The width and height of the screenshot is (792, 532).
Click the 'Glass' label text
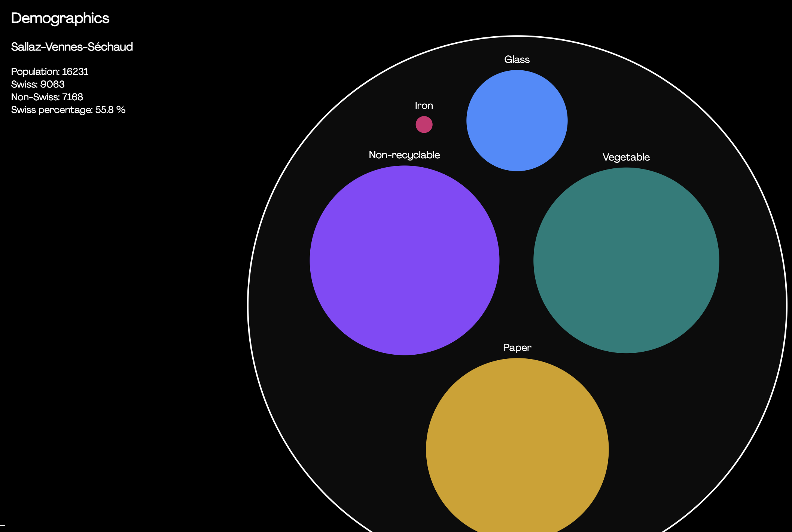tap(517, 59)
